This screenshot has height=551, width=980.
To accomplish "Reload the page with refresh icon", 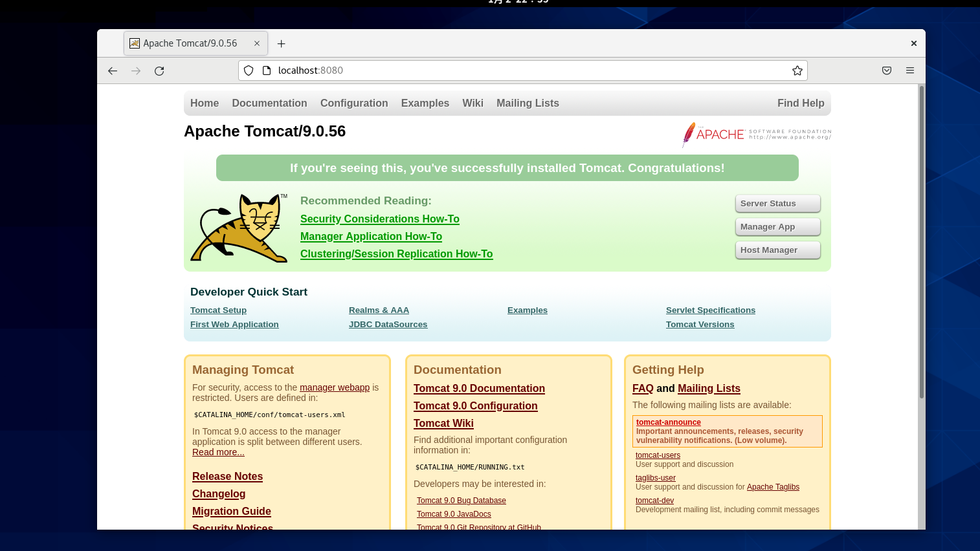I will pos(159,70).
